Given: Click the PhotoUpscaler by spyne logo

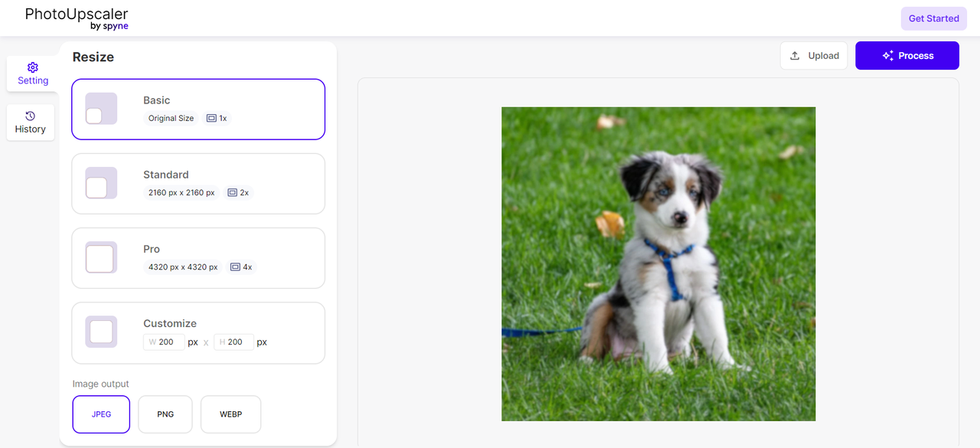Looking at the screenshot, I should click(x=77, y=18).
